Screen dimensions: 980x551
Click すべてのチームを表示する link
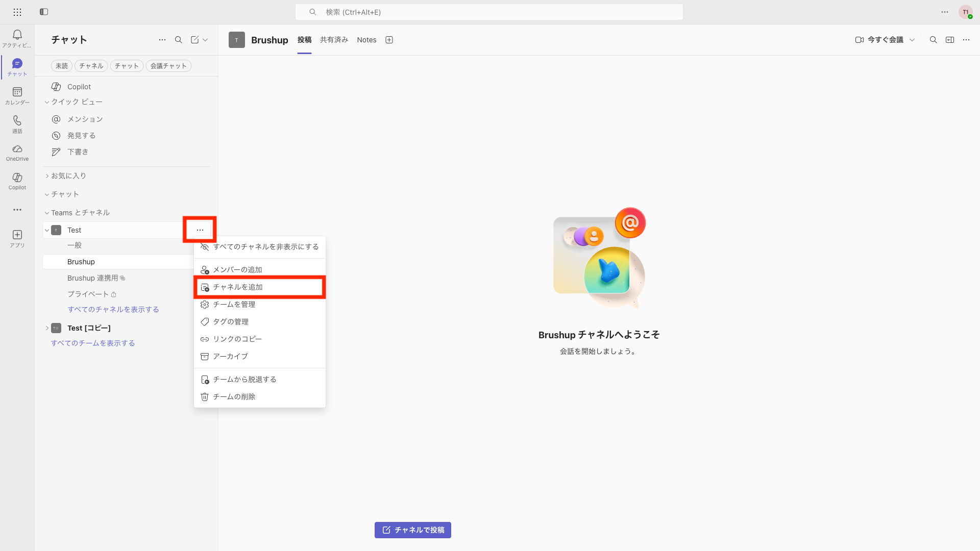pyautogui.click(x=93, y=343)
